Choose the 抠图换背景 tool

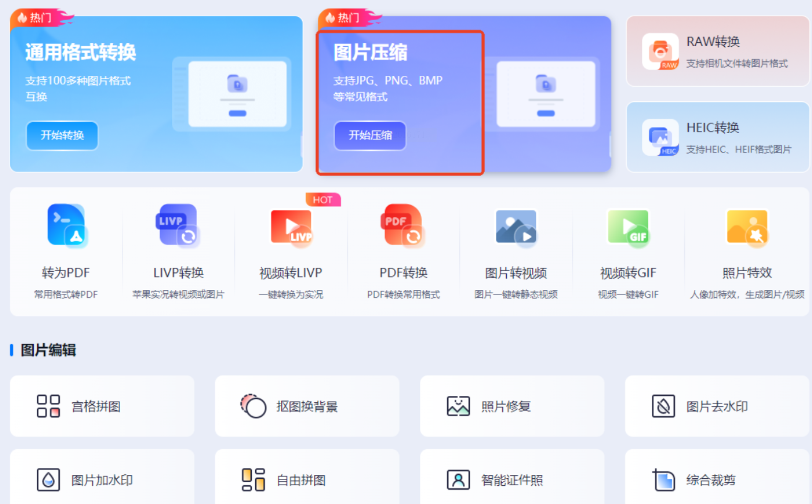tap(307, 406)
